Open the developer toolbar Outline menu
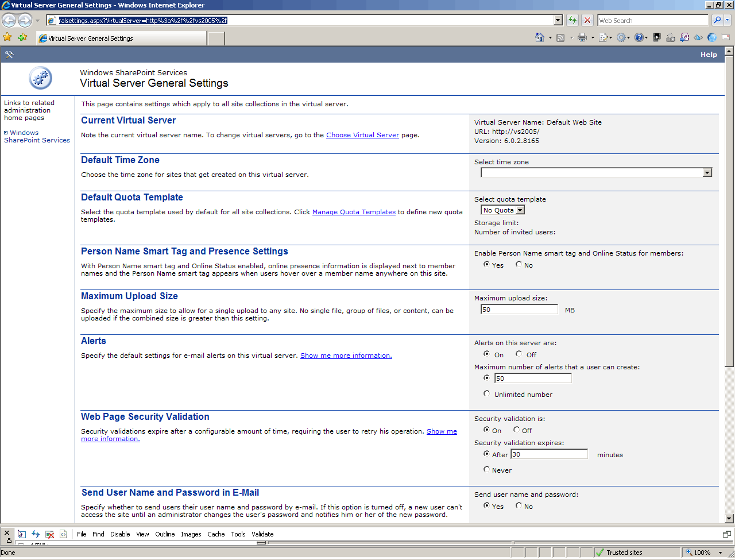Viewport: 735px width, 560px height. pyautogui.click(x=165, y=534)
